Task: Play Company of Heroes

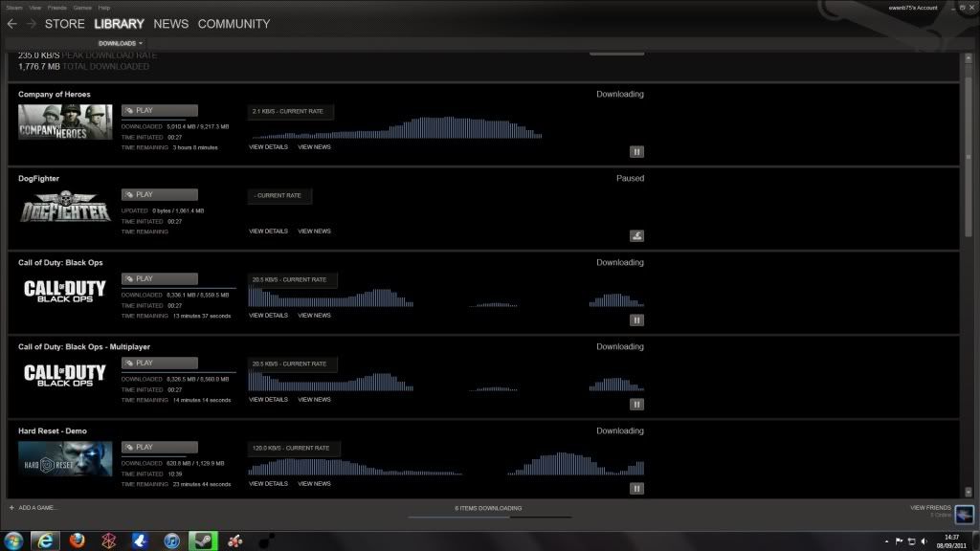Action: 160,111
